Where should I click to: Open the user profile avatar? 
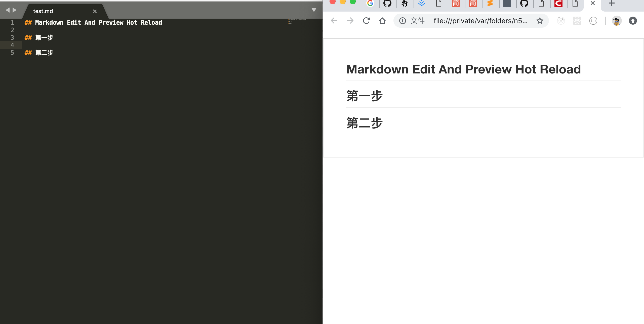pos(616,21)
